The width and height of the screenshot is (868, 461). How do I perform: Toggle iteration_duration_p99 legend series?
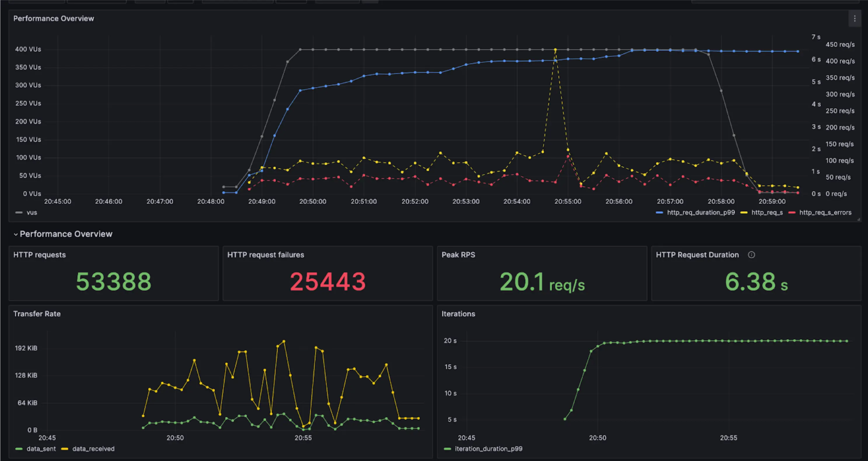pyautogui.click(x=489, y=449)
